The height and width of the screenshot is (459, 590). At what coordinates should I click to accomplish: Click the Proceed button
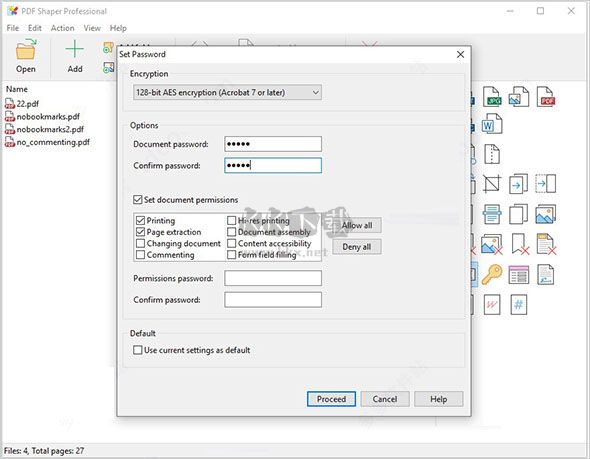(331, 399)
